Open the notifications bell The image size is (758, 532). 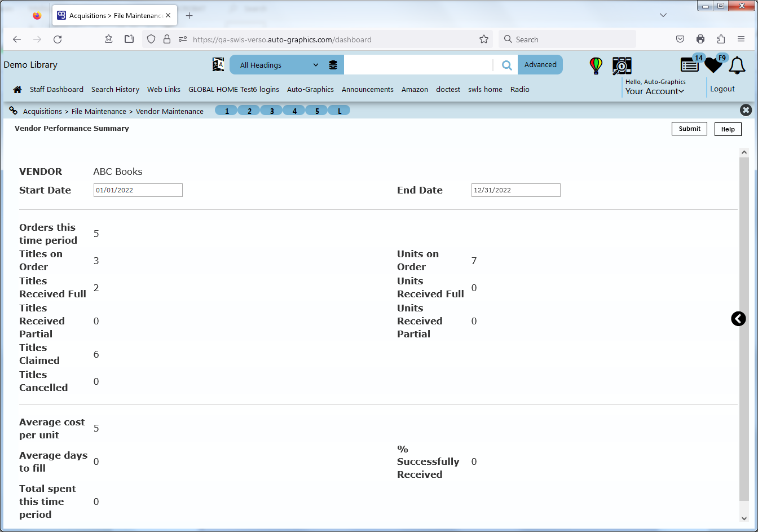coord(737,65)
